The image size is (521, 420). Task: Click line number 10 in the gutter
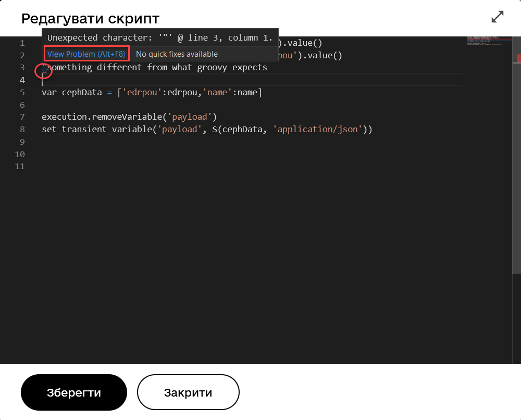20,154
